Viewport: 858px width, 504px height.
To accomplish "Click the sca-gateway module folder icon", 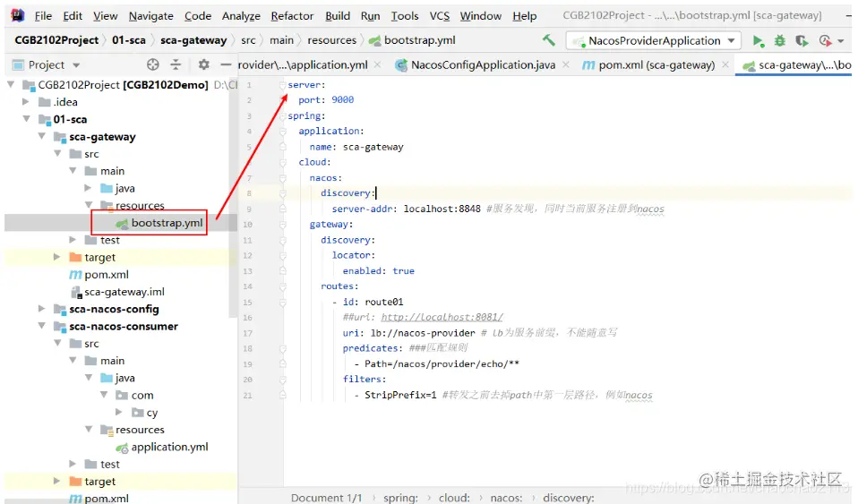I will [60, 137].
